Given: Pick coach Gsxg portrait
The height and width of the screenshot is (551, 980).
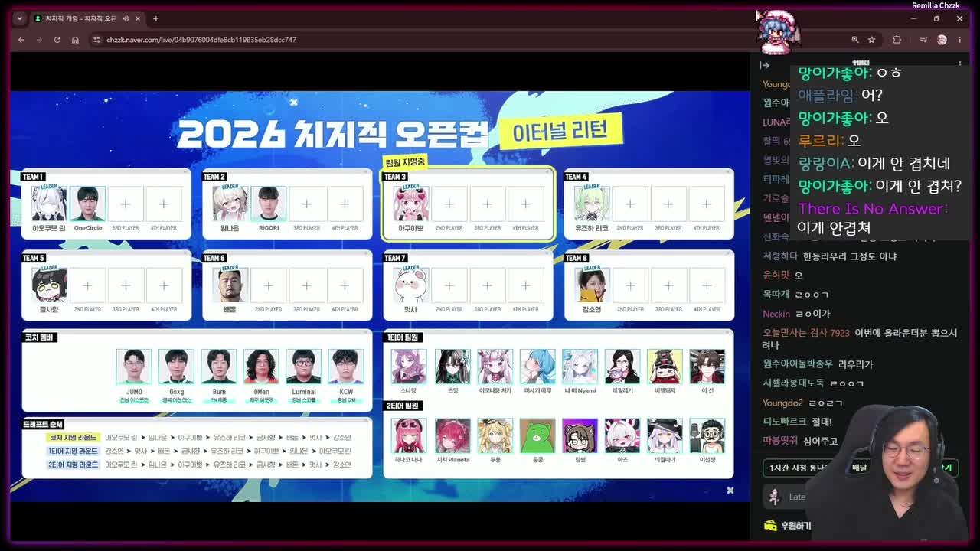Looking at the screenshot, I should 176,367.
